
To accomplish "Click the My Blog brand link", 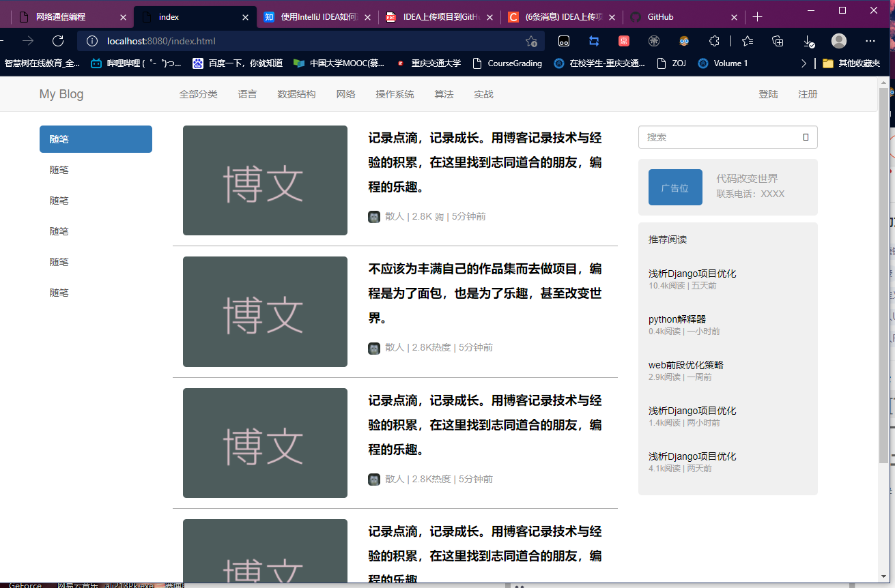I will coord(61,94).
